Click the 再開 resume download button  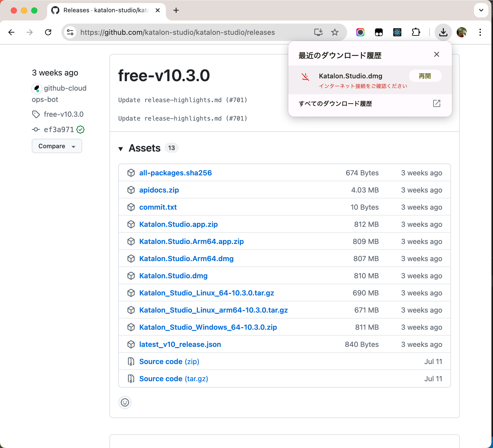[x=425, y=76]
